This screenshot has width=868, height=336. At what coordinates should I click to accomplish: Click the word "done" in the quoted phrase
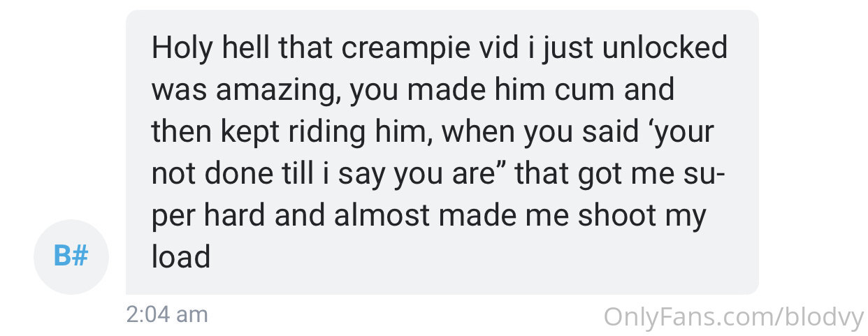coord(232,173)
